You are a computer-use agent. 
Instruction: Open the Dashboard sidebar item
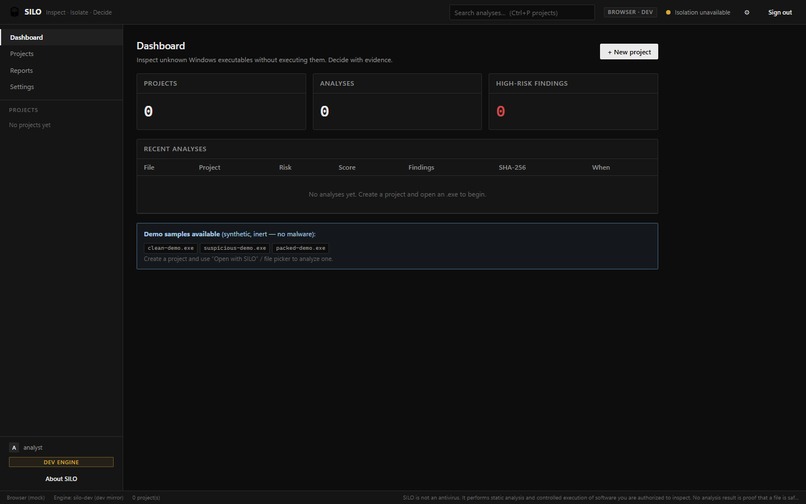tap(61, 37)
